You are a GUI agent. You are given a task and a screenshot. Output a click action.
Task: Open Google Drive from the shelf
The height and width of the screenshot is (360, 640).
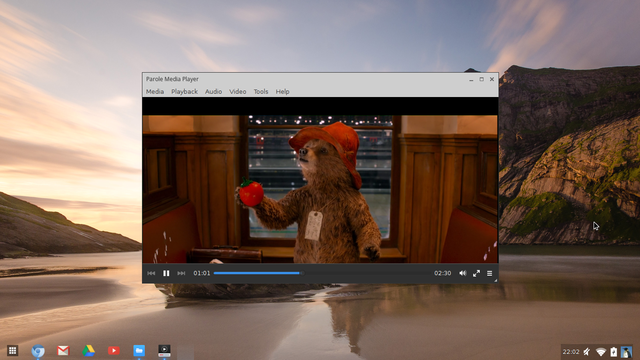click(x=89, y=351)
